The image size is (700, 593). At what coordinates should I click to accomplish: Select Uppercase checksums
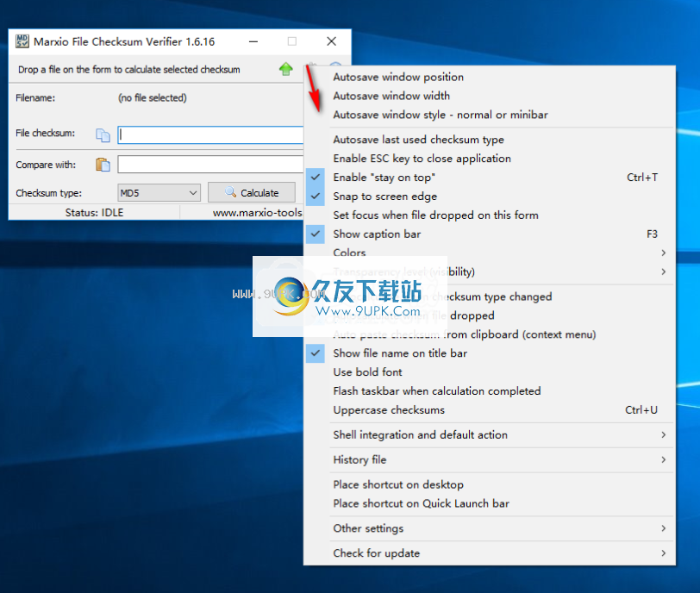coord(490,409)
